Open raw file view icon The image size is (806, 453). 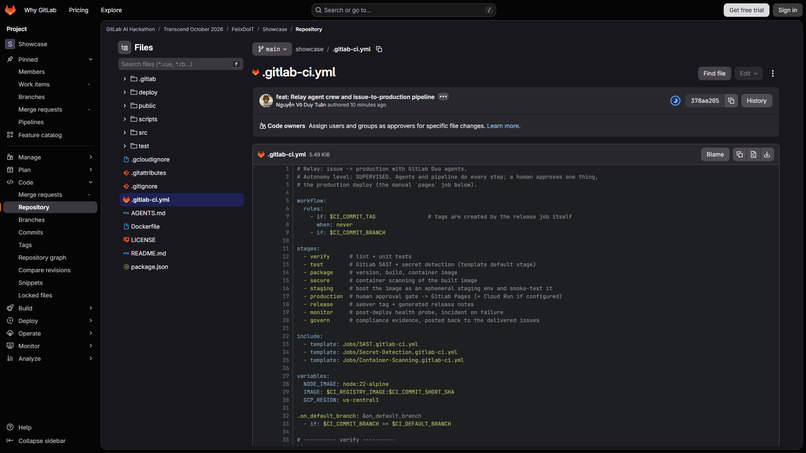(x=753, y=154)
